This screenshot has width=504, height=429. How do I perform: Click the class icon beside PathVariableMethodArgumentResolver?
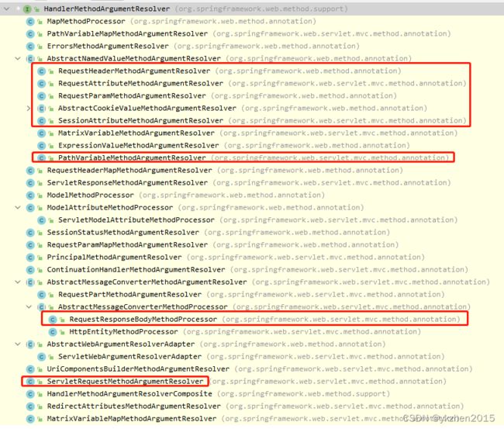pos(41,158)
